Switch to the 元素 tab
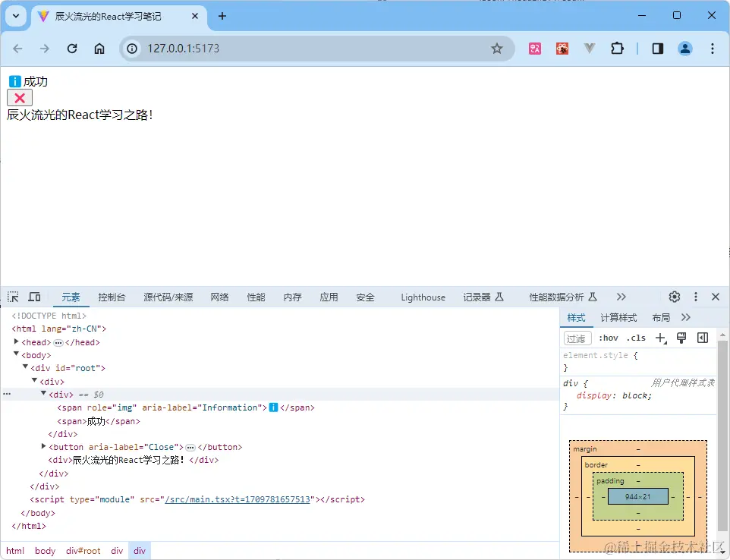This screenshot has width=730, height=560. click(71, 297)
